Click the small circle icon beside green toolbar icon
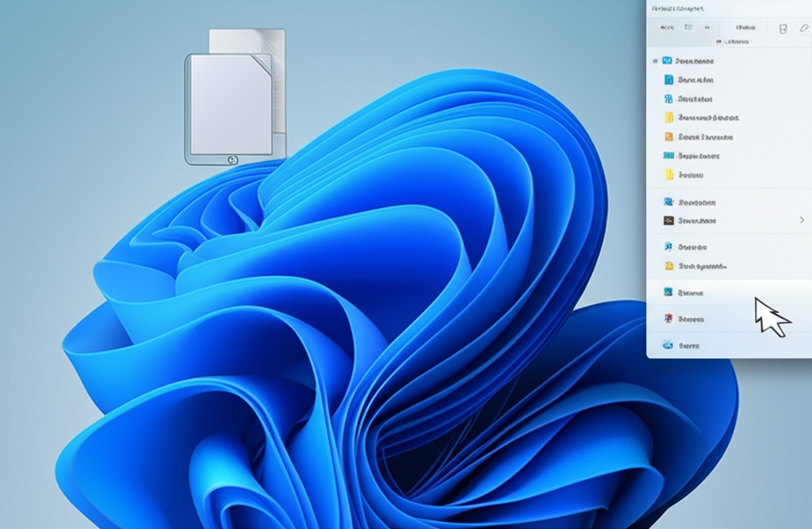 (705, 27)
